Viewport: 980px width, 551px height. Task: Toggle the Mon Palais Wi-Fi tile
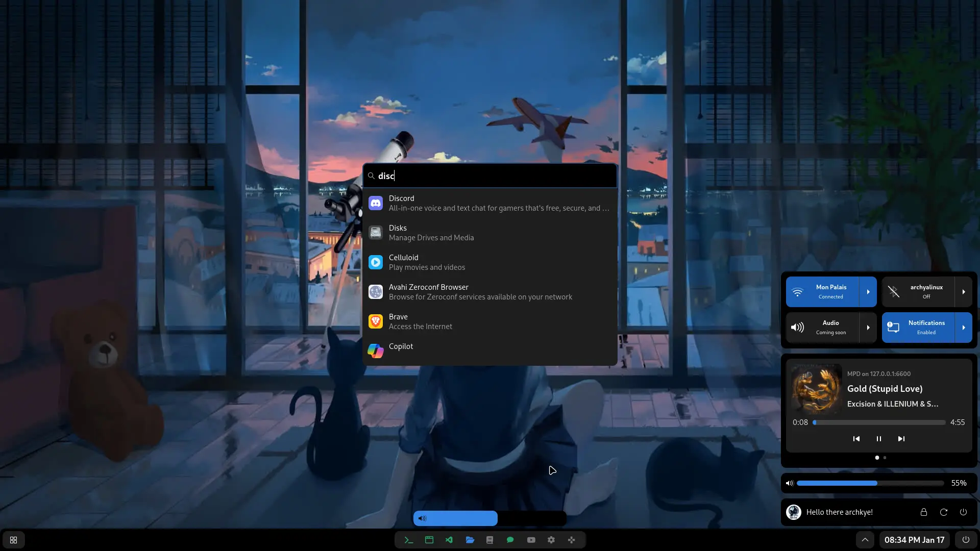[822, 292]
